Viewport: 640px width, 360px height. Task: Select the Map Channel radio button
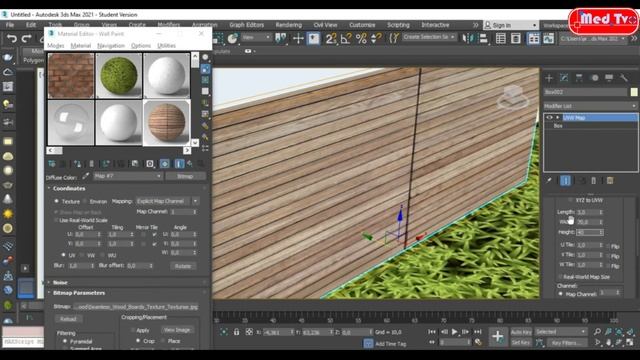560,293
